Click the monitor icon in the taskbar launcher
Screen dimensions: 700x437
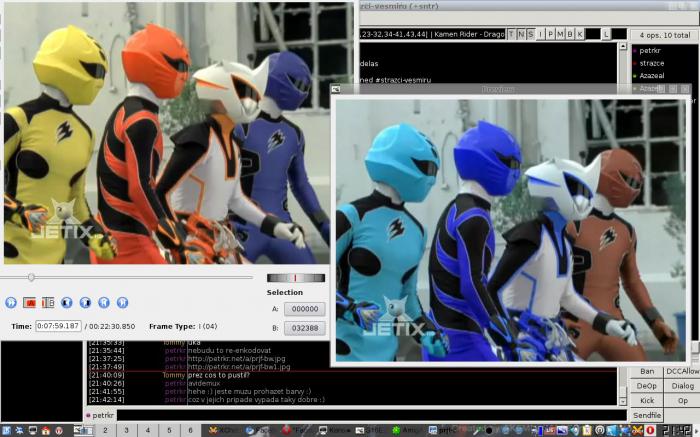point(33,431)
